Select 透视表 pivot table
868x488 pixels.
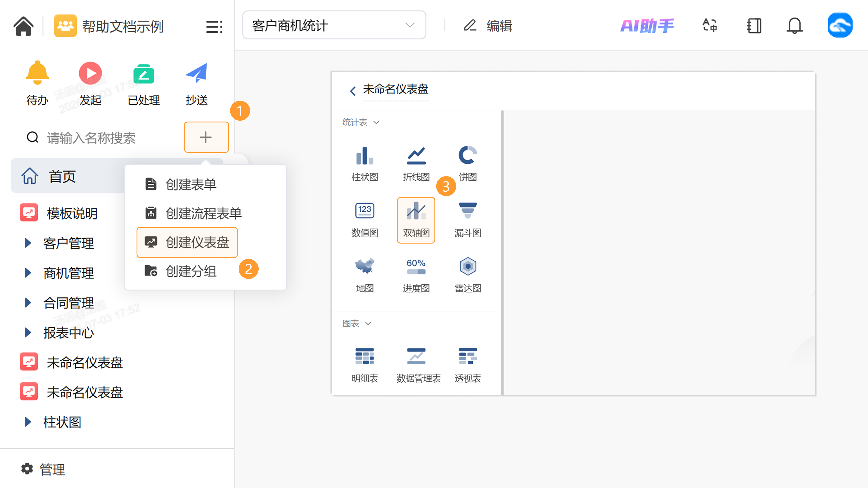click(468, 365)
